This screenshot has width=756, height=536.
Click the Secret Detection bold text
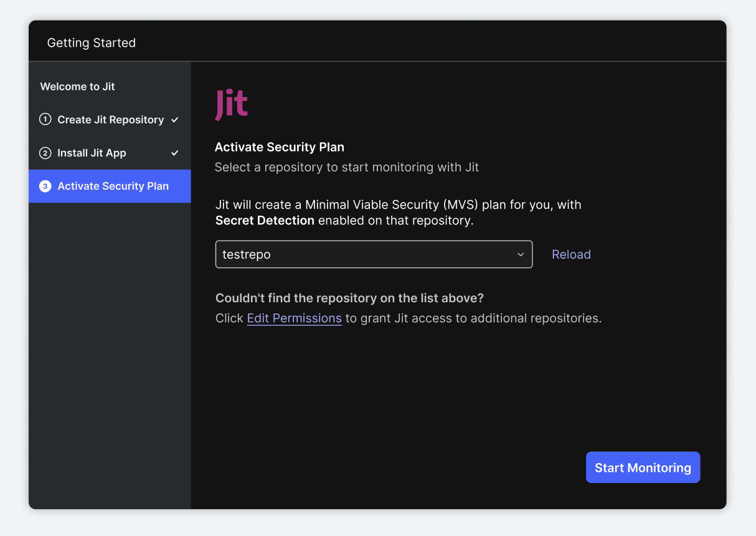265,221
